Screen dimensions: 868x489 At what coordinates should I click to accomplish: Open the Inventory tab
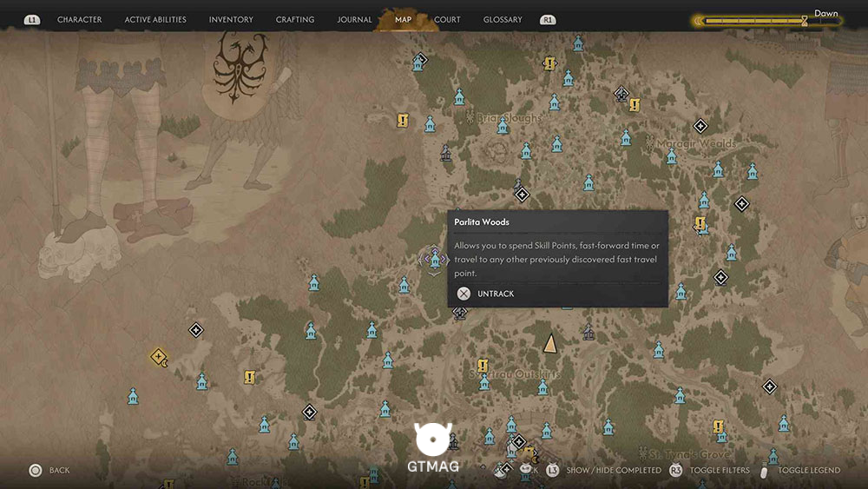(231, 20)
